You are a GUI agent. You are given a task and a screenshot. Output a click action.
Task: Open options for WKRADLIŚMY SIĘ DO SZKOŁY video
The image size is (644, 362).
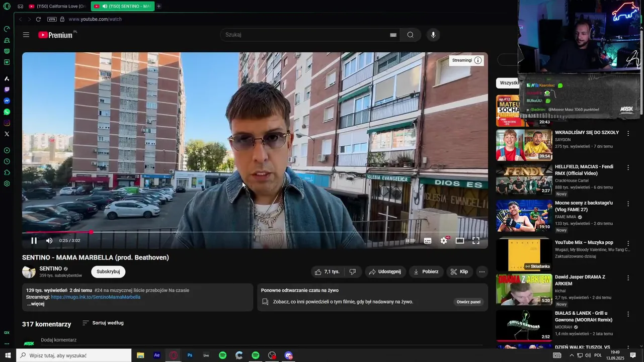click(628, 133)
